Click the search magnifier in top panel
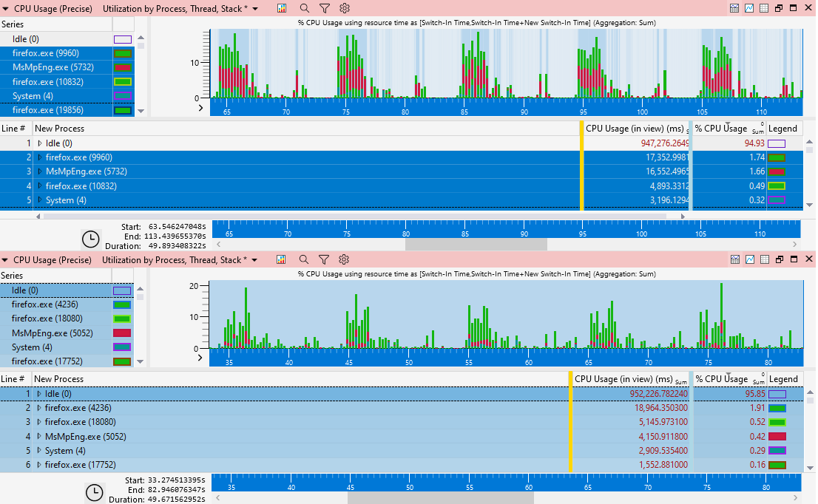Screen dimensions: 818x504 tap(304, 8)
